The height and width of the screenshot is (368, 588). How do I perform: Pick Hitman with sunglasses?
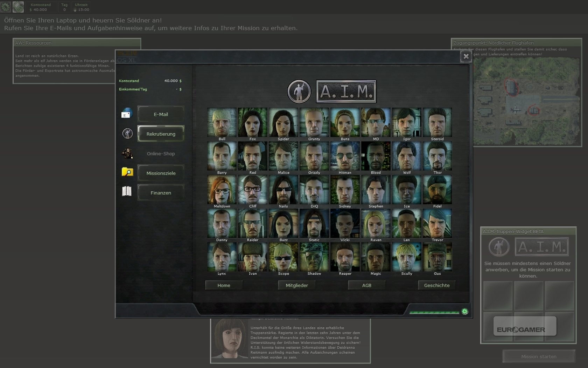click(x=345, y=156)
